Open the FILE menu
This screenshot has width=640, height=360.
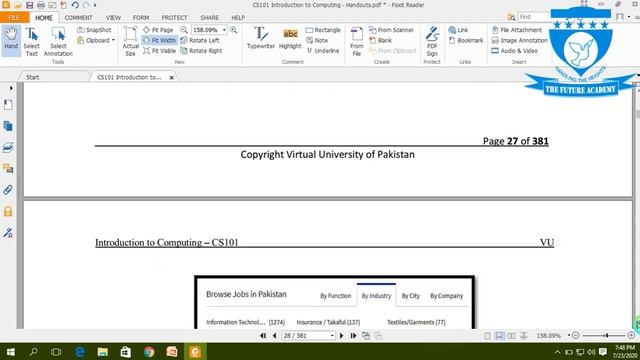(x=14, y=18)
